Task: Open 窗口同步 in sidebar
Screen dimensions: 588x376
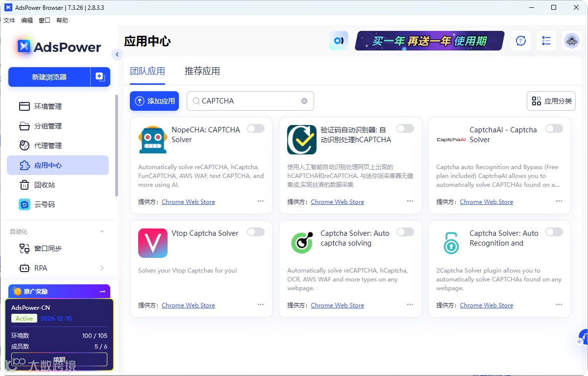Action: pyautogui.click(x=58, y=249)
